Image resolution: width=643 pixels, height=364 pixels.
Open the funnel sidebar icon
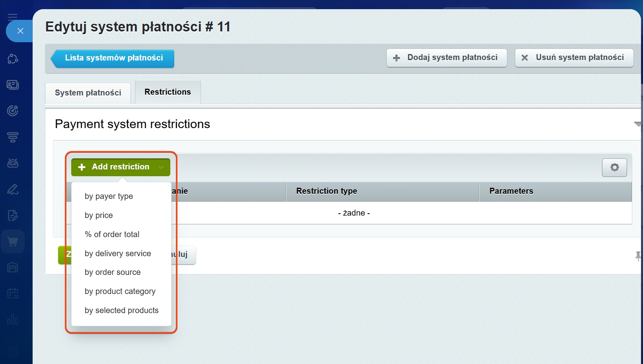pos(13,137)
